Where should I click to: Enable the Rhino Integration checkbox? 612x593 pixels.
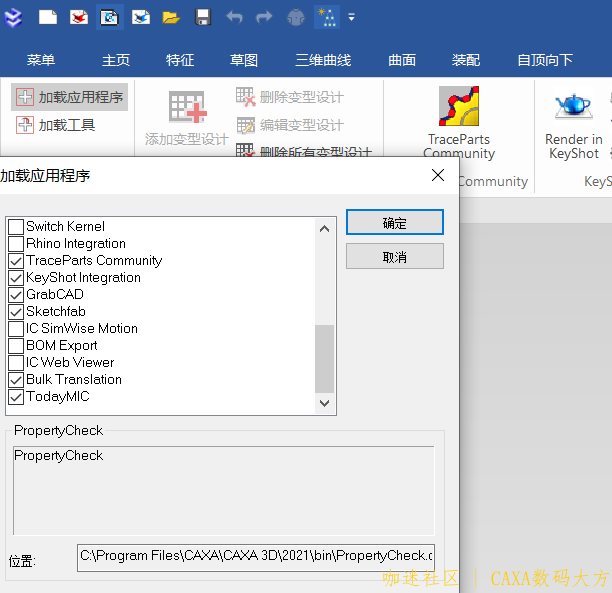[16, 244]
